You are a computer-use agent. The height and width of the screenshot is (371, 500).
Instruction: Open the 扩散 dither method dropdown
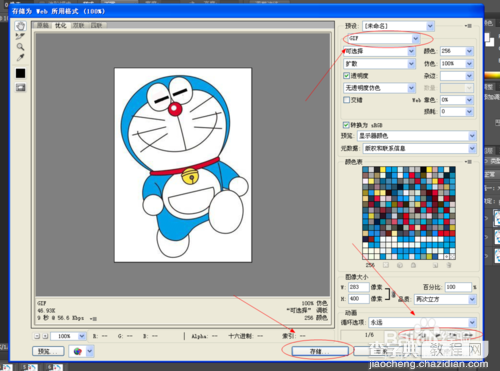(379, 63)
